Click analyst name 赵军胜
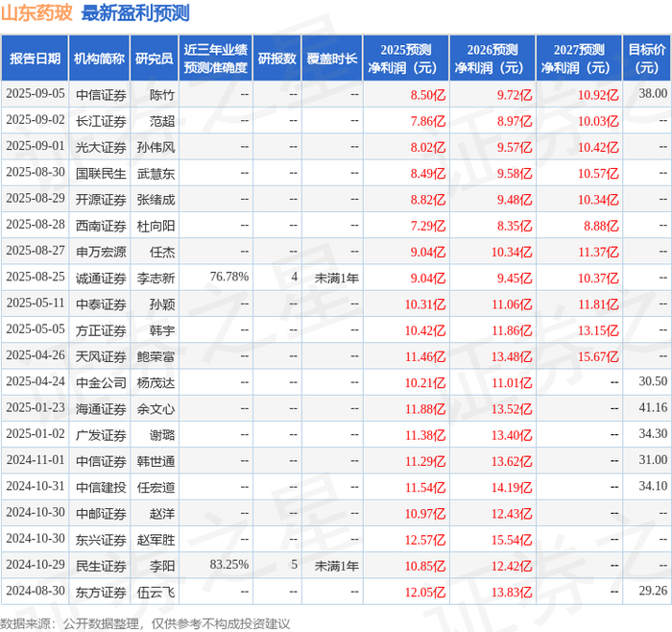The image size is (672, 632). point(156,540)
